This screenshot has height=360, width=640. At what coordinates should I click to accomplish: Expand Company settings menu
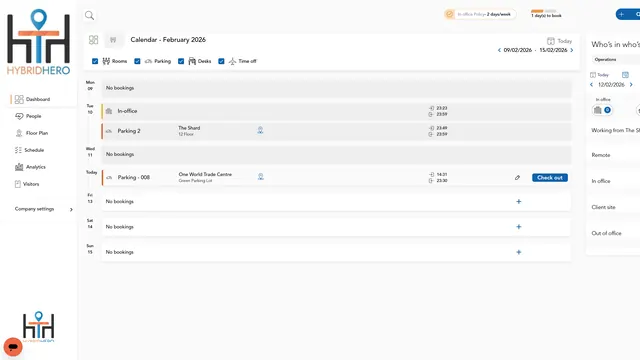tap(44, 209)
